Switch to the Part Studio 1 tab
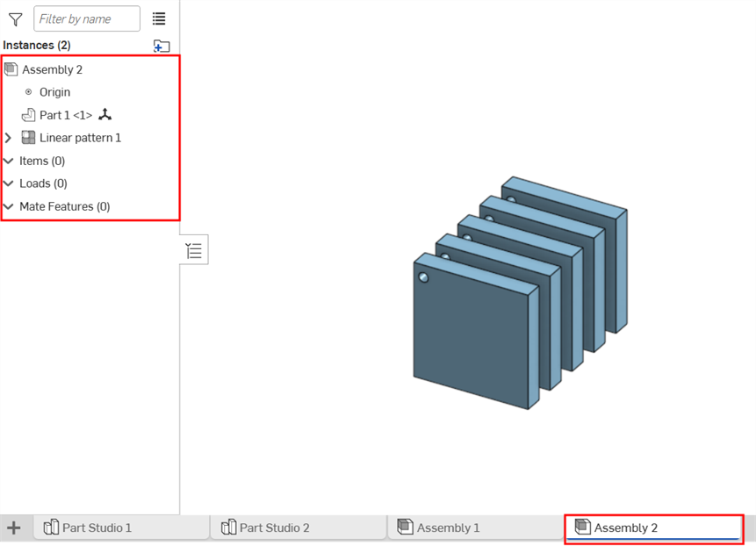Screen dimensions: 756x553 click(x=97, y=528)
